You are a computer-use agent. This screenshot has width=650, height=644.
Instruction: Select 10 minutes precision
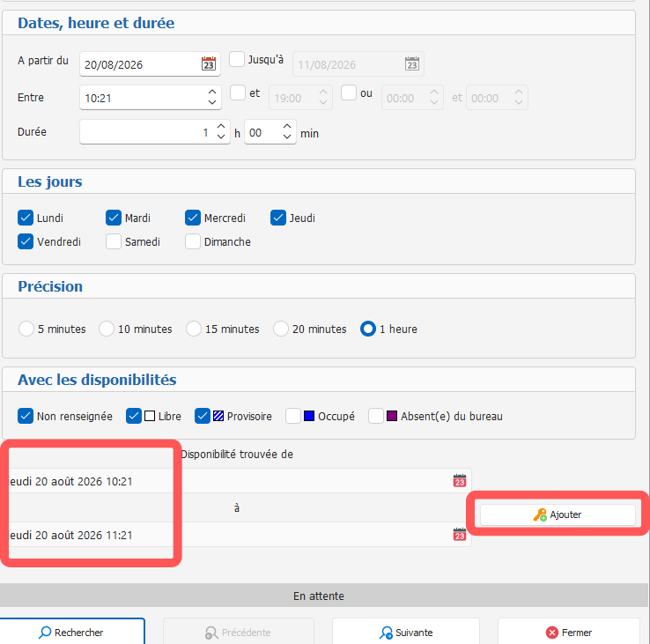tap(107, 329)
